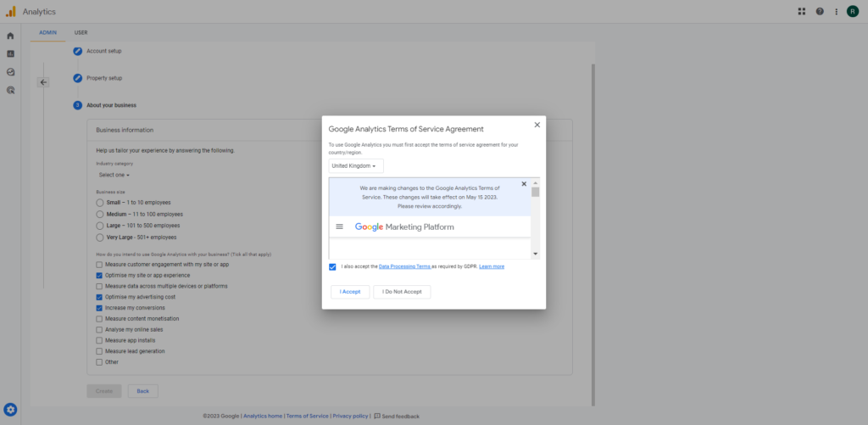This screenshot has height=425, width=868.
Task: Select Very Large 501+ employees
Action: pyautogui.click(x=100, y=238)
